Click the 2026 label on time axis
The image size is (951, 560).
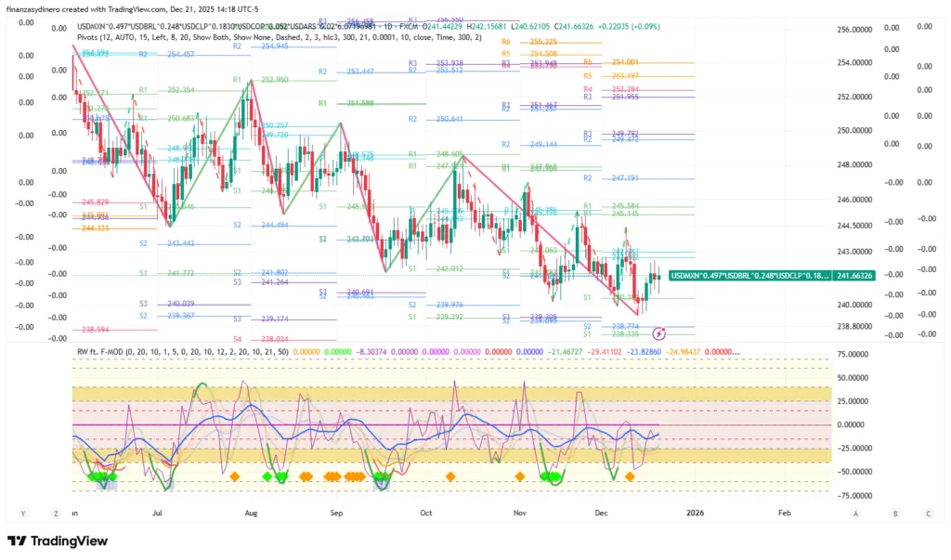coord(693,512)
